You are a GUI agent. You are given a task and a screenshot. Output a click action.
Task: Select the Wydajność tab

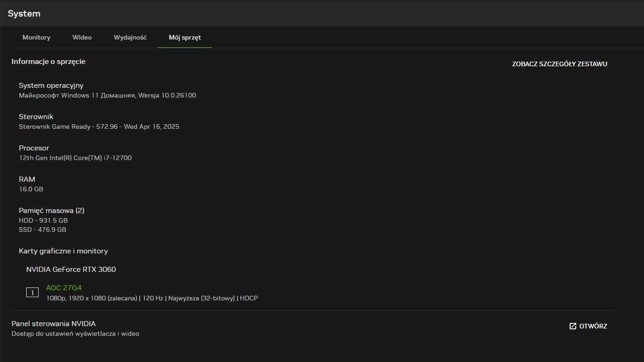(130, 37)
